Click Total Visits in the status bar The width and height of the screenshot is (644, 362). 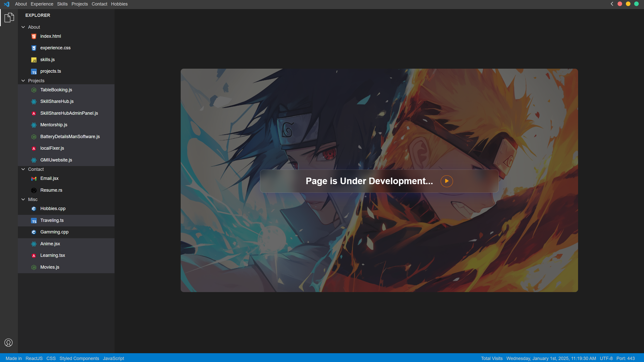coord(492,358)
